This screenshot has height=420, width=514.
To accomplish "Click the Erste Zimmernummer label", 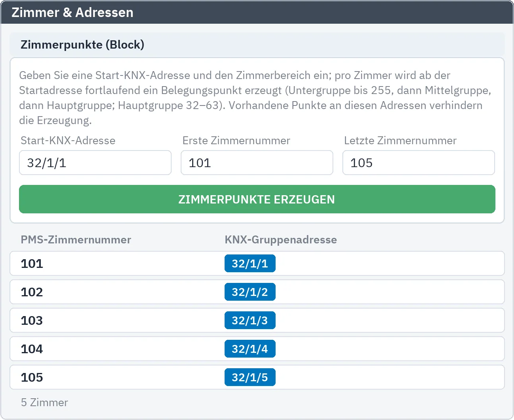I will [x=236, y=141].
